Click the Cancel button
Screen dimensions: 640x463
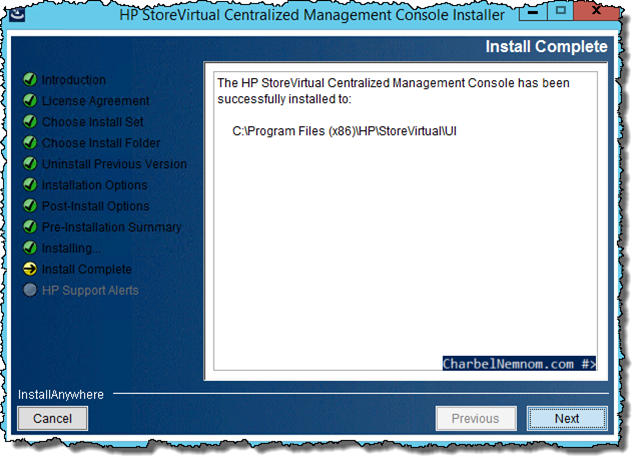(52, 418)
